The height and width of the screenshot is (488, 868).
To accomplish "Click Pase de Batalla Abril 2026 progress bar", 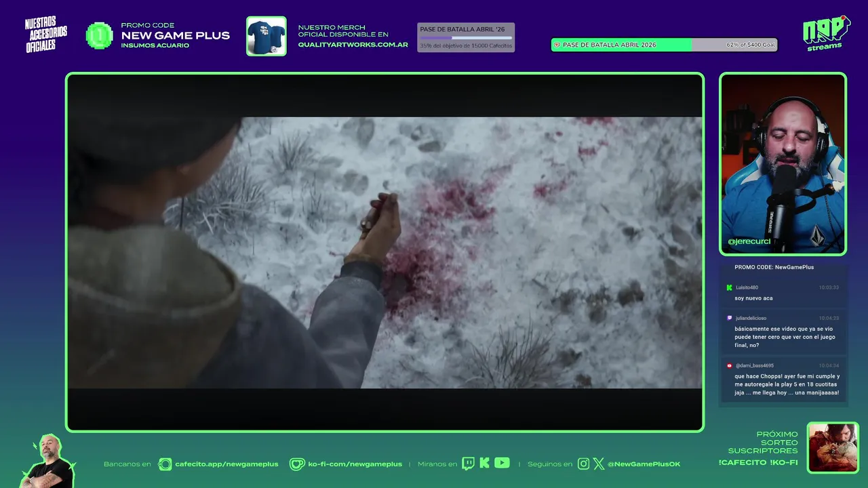I will (x=664, y=45).
